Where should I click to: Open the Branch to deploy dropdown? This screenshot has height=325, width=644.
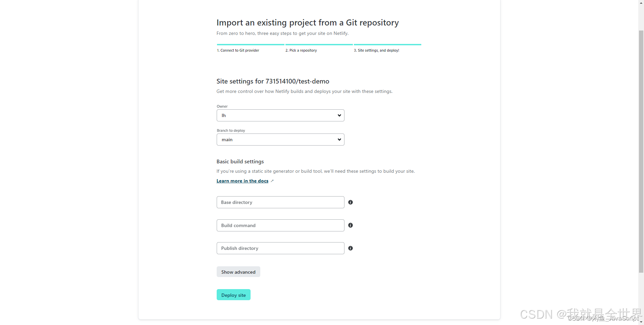tap(280, 140)
